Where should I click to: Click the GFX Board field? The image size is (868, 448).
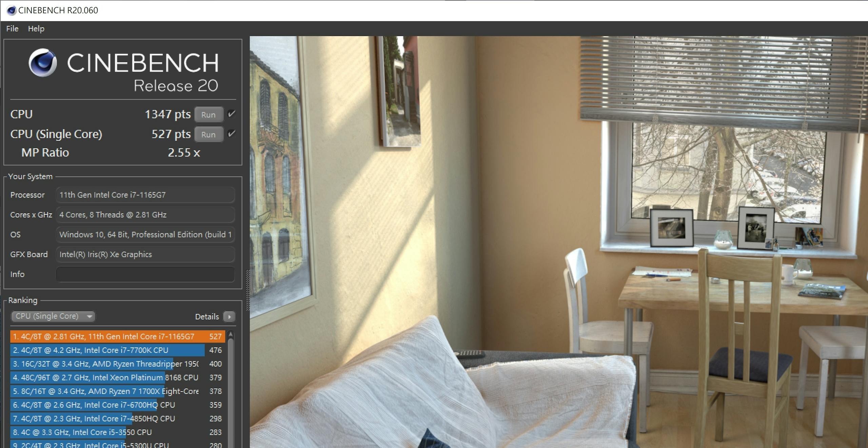point(145,254)
